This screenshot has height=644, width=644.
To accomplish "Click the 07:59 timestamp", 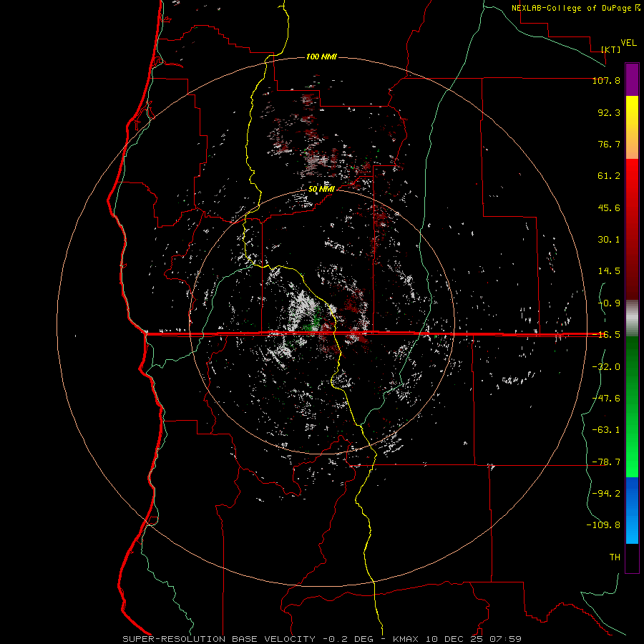I will 506,639.
